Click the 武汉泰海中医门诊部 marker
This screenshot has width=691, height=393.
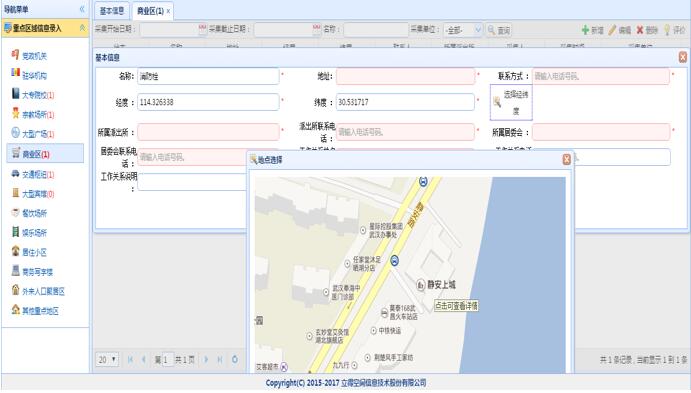click(x=326, y=292)
